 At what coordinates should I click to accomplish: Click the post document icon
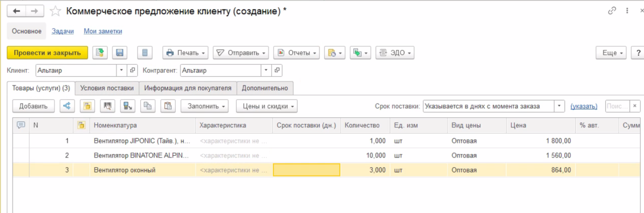(100, 53)
